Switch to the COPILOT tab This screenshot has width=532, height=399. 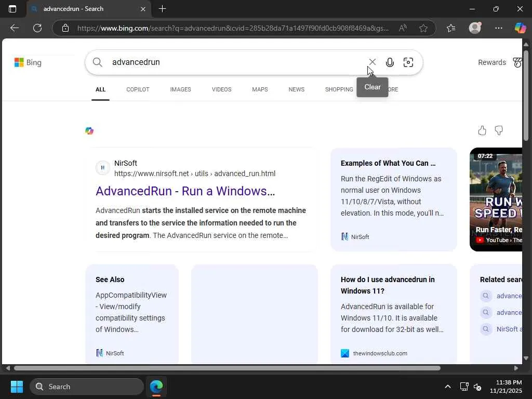point(138,89)
